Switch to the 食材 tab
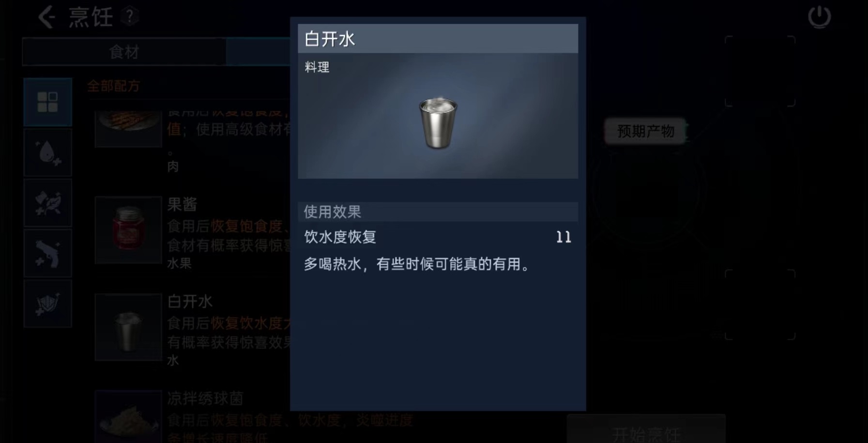This screenshot has width=868, height=443. [124, 52]
